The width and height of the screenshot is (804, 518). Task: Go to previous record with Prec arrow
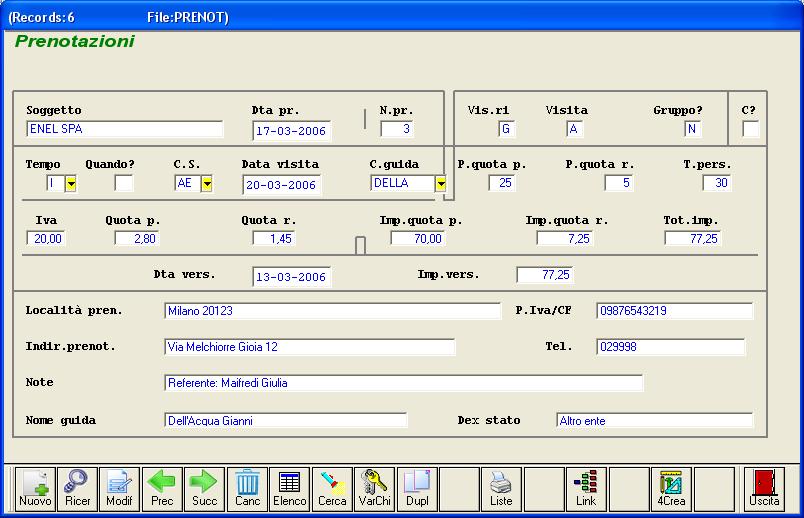tap(162, 488)
